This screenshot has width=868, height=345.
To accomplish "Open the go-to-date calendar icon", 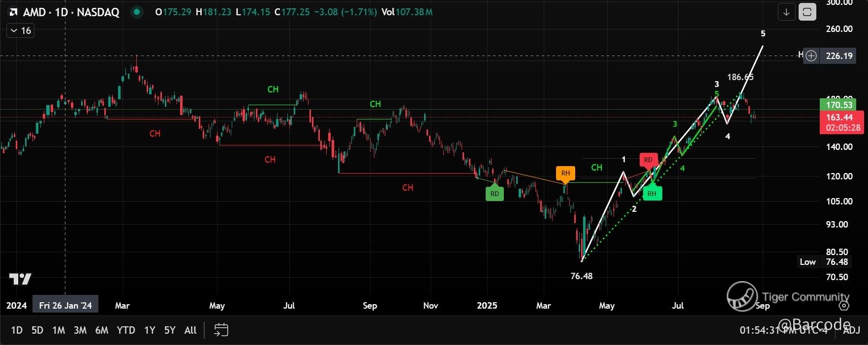I will 221,330.
